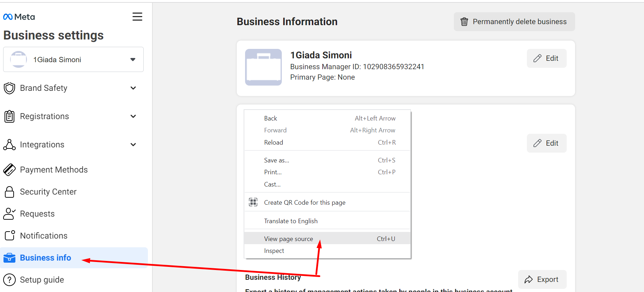This screenshot has width=644, height=292.
Task: Click the Primary Page: None text
Action: (322, 77)
